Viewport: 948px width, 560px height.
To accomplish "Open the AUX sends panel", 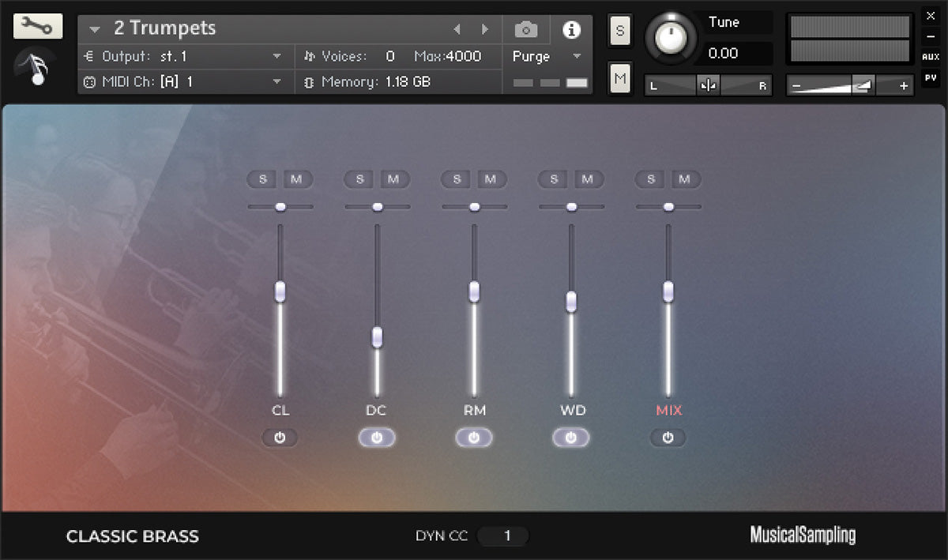I will point(930,58).
